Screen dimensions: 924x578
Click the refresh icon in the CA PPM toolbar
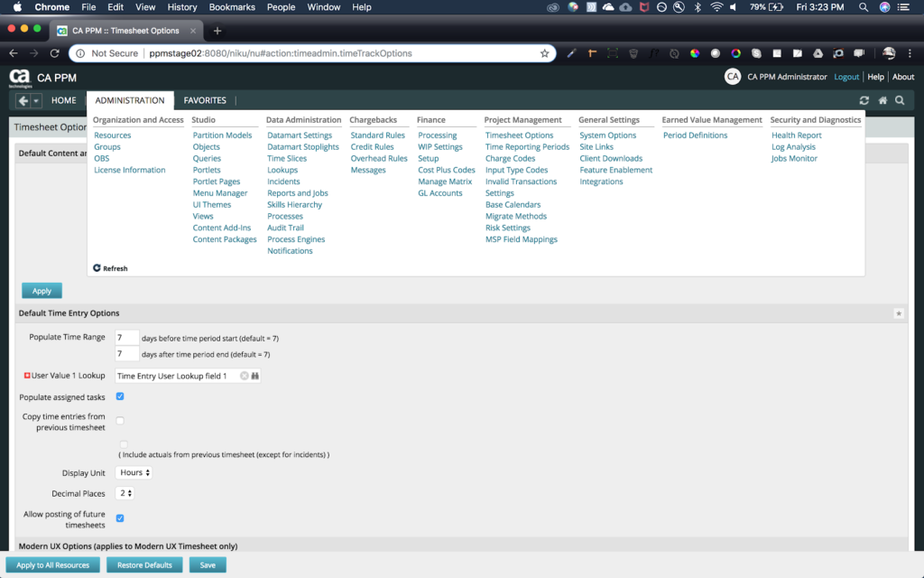tap(864, 100)
